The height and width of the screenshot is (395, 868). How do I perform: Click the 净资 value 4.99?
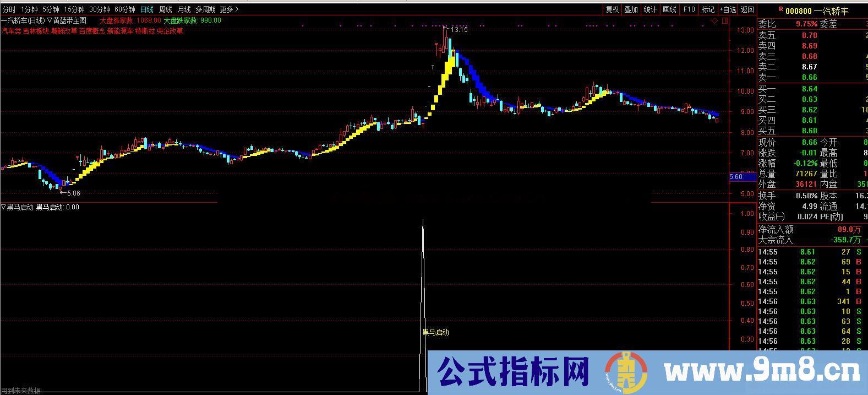coord(809,206)
